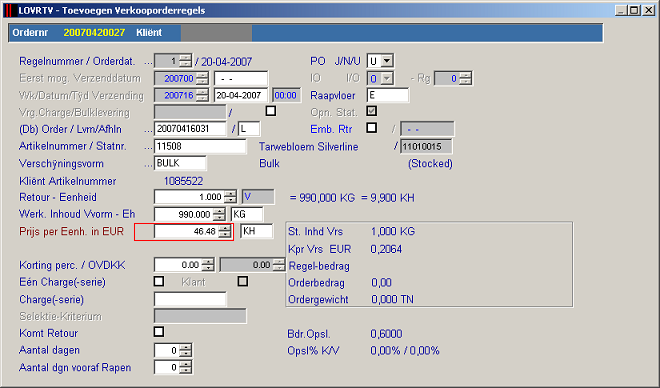Click the Prijs per Eenh. in EUR label
The height and width of the screenshot is (388, 660).
72,231
